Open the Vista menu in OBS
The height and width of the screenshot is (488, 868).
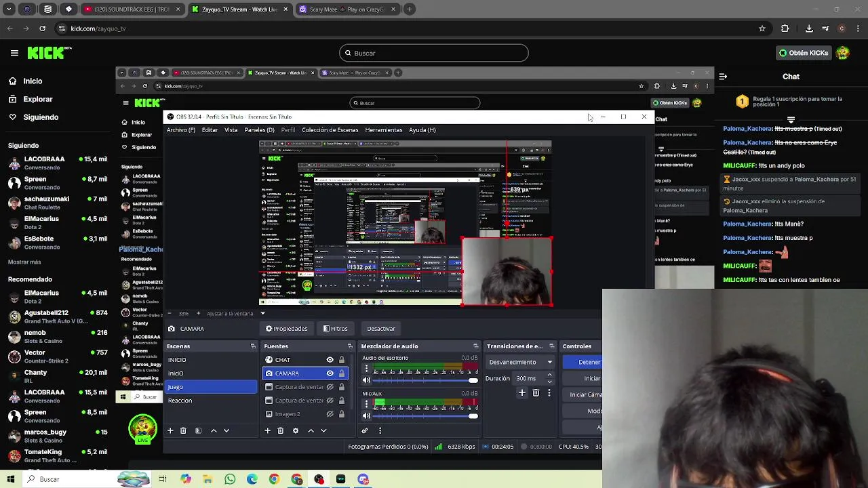[x=231, y=130]
